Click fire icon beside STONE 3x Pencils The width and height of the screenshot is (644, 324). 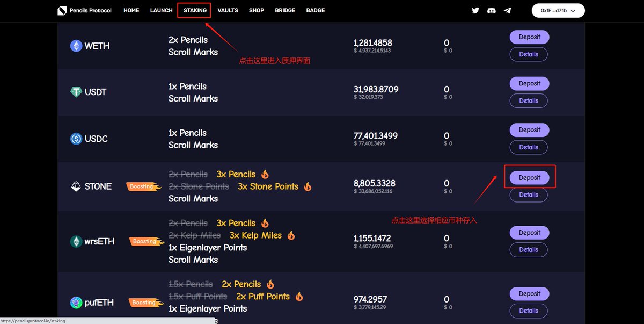point(265,174)
